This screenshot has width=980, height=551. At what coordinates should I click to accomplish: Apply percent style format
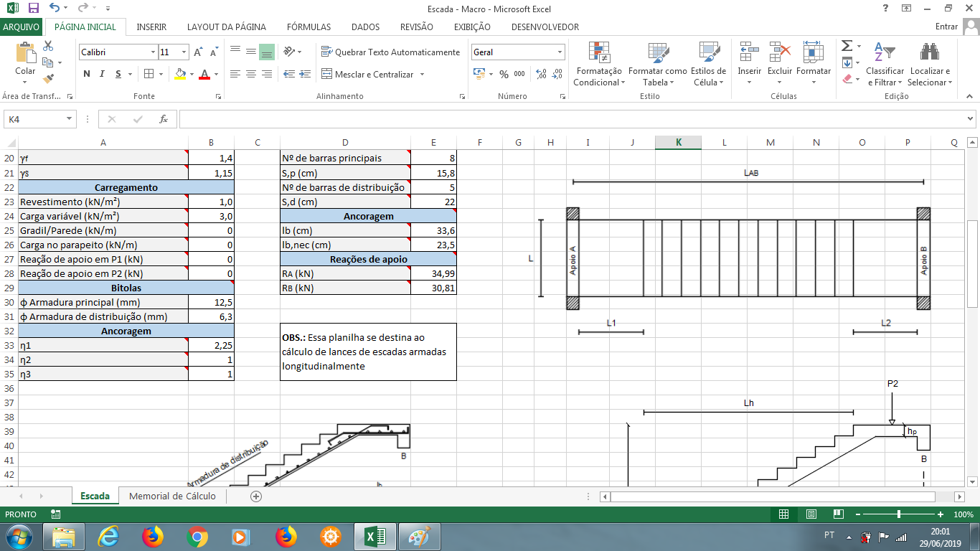pyautogui.click(x=504, y=74)
